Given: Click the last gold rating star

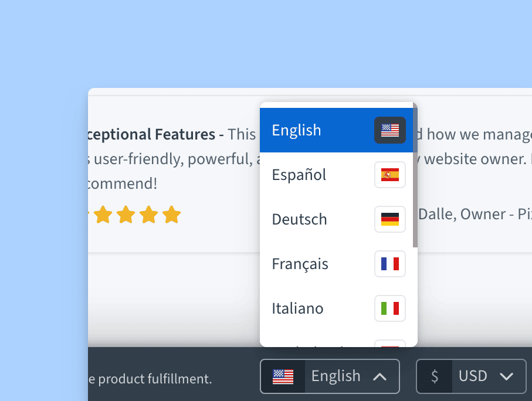Looking at the screenshot, I should pyautogui.click(x=172, y=215).
